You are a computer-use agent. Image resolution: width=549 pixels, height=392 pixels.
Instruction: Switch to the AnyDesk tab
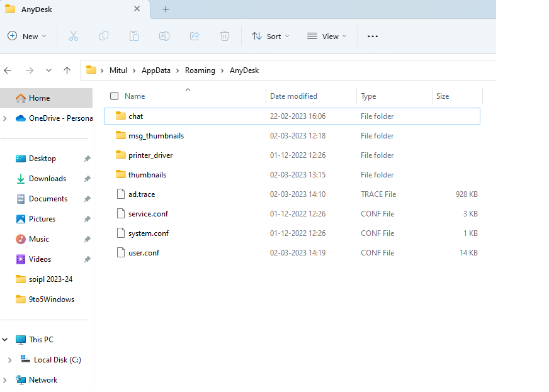[75, 9]
